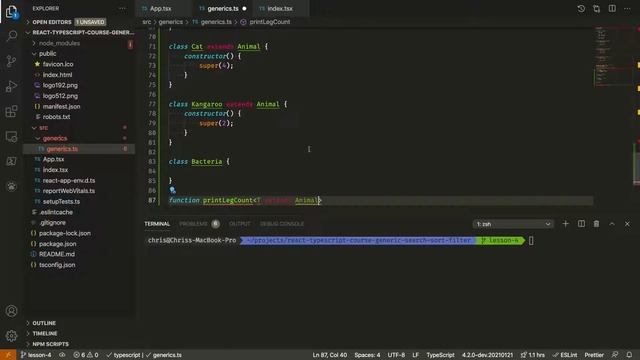Click the lightbulb quick fix icon
640x360 pixels.
click(172, 190)
